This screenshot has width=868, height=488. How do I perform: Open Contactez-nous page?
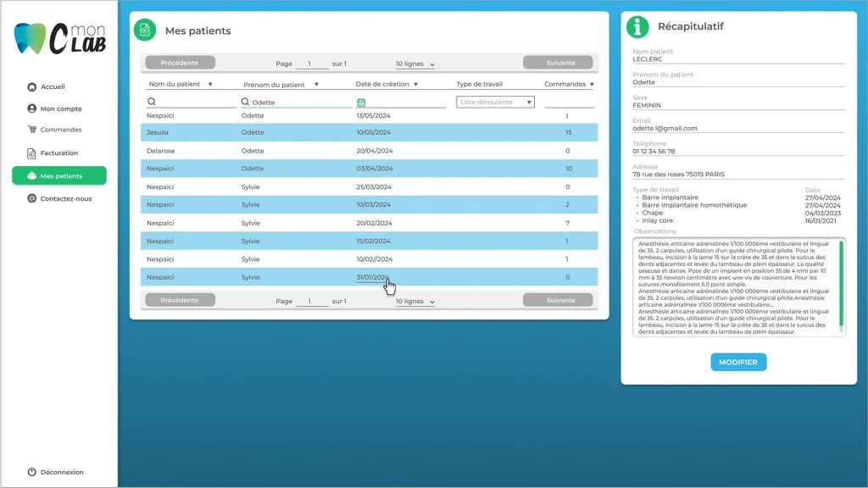(x=66, y=198)
